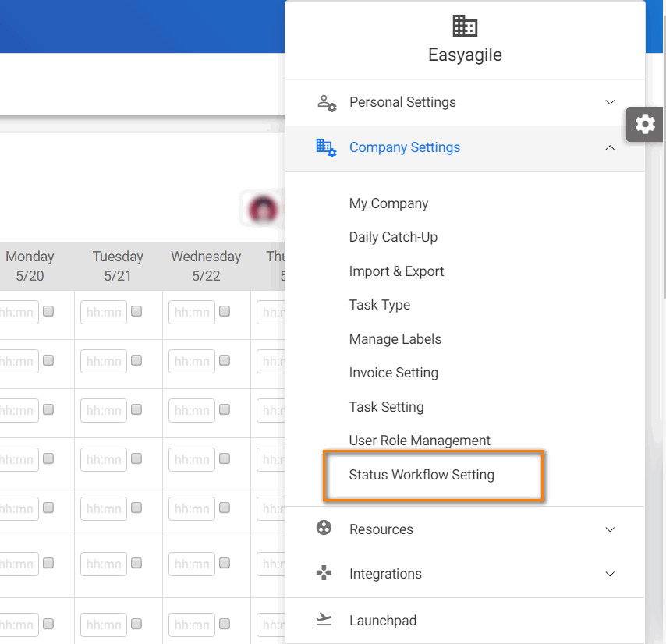The image size is (666, 644).
Task: Collapse Company Settings chevron
Action: (x=610, y=147)
